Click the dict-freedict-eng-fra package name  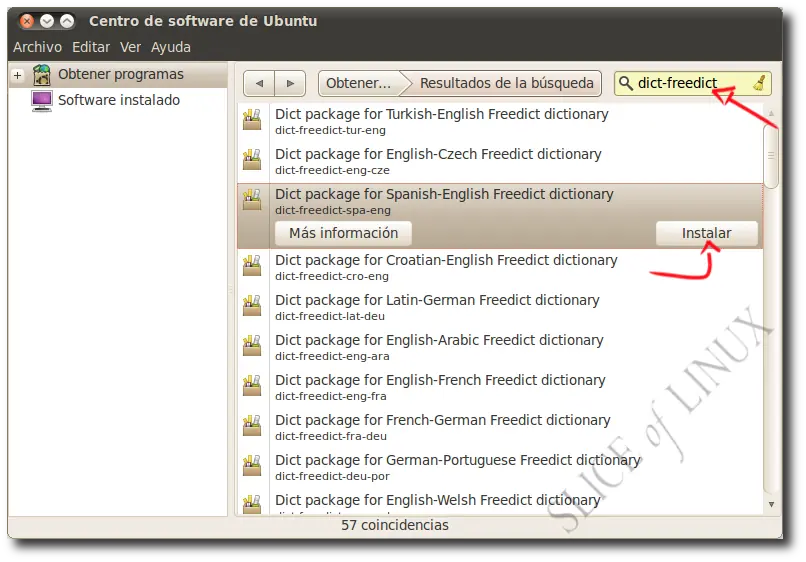click(x=331, y=396)
